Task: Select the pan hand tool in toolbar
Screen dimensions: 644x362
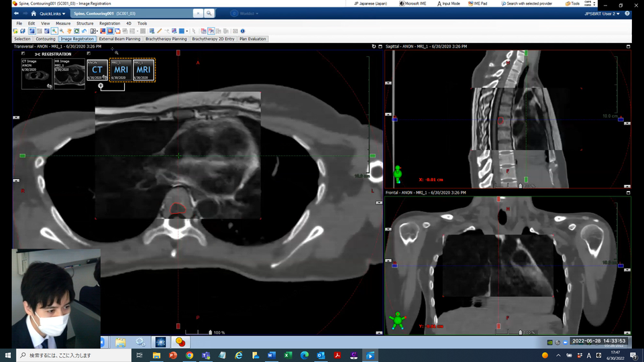Action: coord(69,31)
